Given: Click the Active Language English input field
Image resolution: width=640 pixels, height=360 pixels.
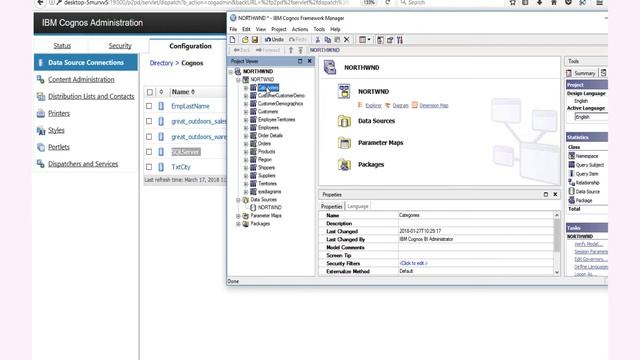Looking at the screenshot, I should click(591, 117).
